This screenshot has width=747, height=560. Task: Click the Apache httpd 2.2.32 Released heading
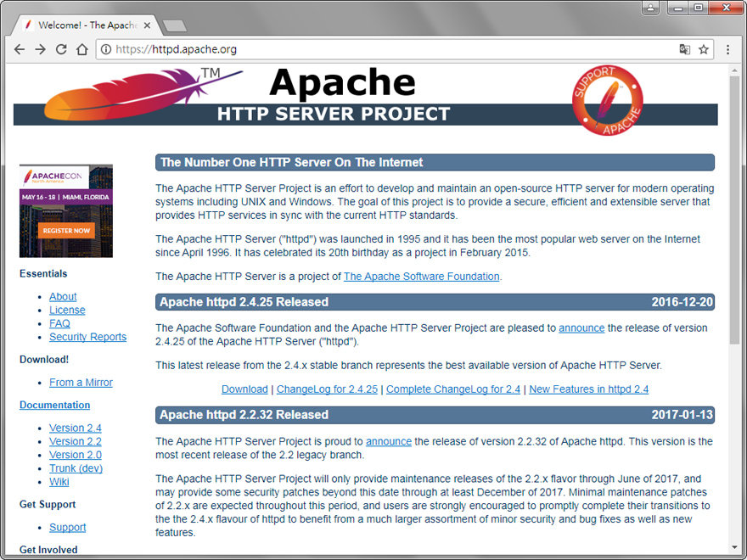point(244,415)
